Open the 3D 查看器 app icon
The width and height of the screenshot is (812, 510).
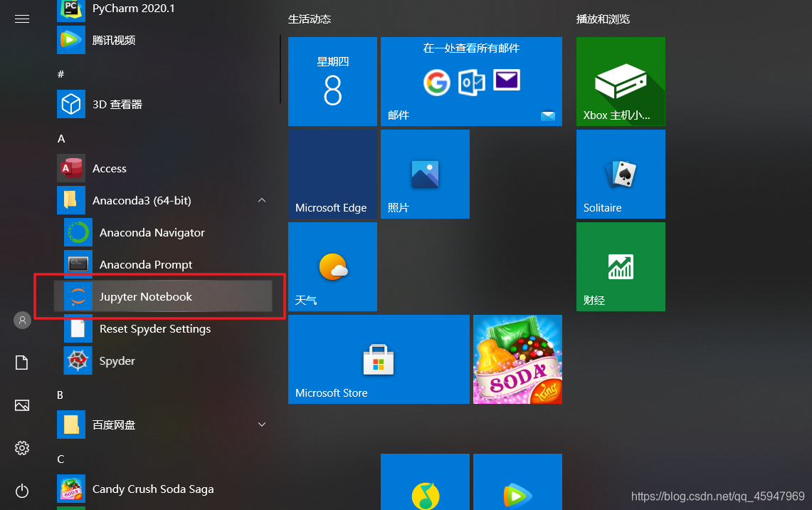click(71, 104)
